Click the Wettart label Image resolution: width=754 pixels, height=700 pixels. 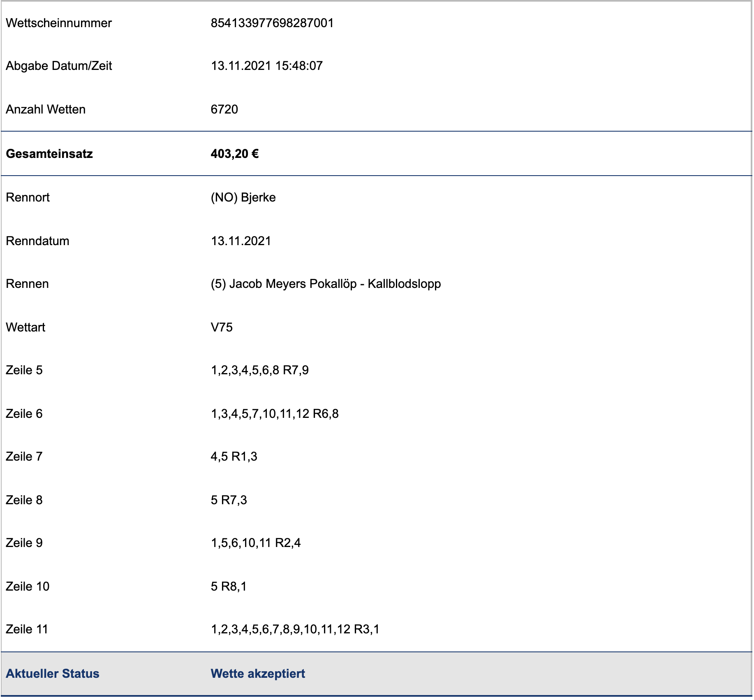pos(25,327)
